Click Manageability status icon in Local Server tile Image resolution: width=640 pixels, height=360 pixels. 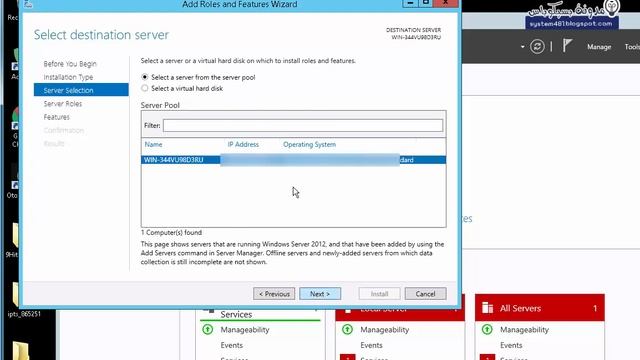347,329
